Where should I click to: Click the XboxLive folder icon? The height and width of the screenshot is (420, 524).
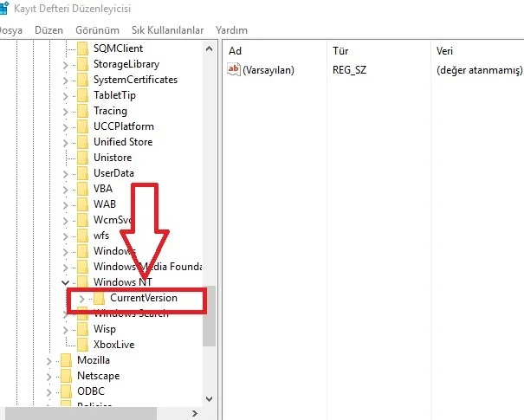(x=82, y=345)
